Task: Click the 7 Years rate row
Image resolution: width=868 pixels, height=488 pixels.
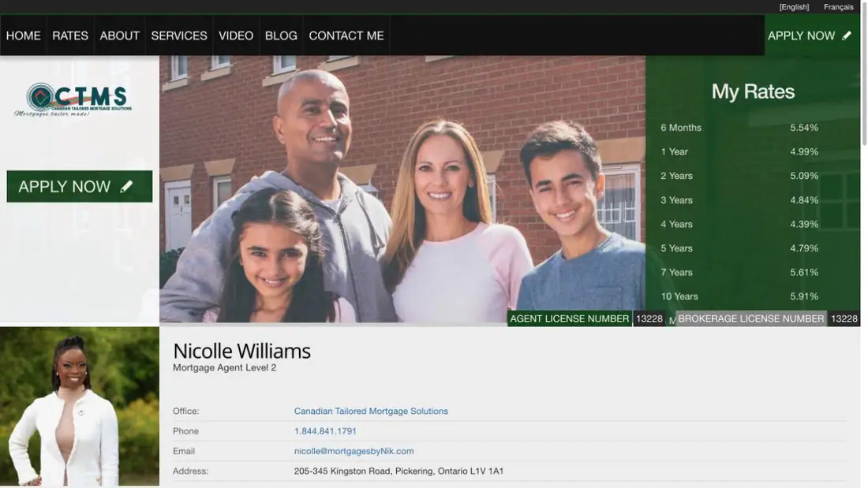Action: point(739,272)
